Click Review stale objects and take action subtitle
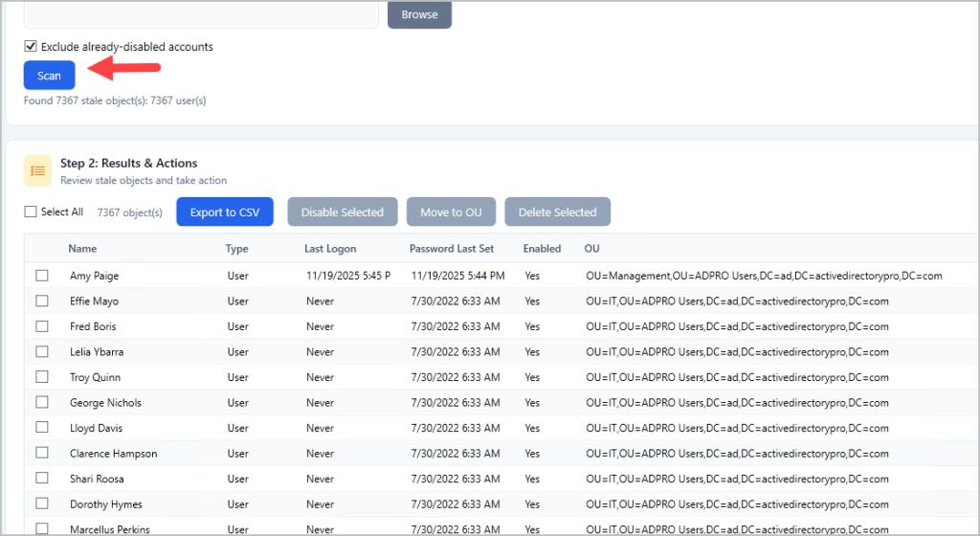The width and height of the screenshot is (980, 536). point(144,181)
